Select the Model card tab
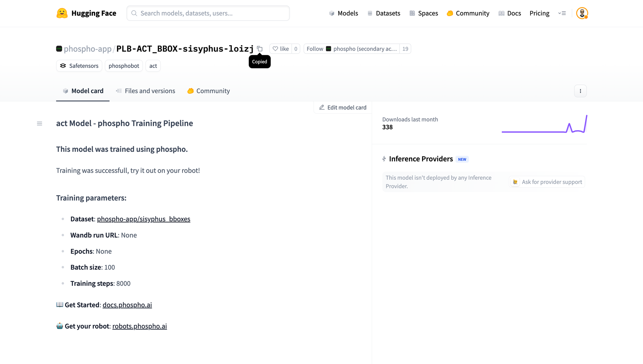Screen dimensions: 643x364 pyautogui.click(x=83, y=91)
